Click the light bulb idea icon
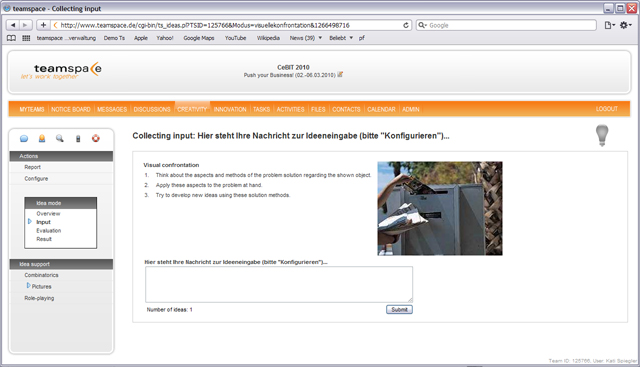 pyautogui.click(x=602, y=136)
